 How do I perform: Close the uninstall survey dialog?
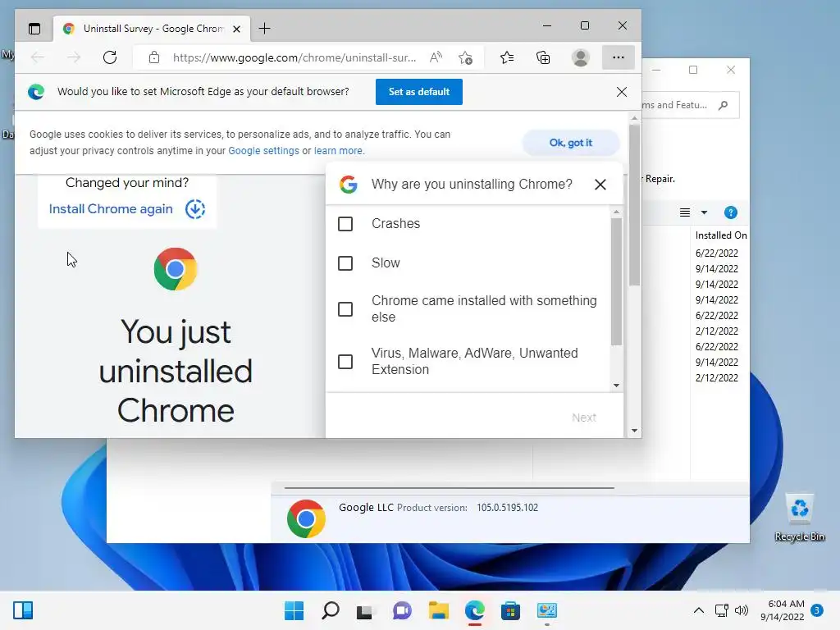600,185
